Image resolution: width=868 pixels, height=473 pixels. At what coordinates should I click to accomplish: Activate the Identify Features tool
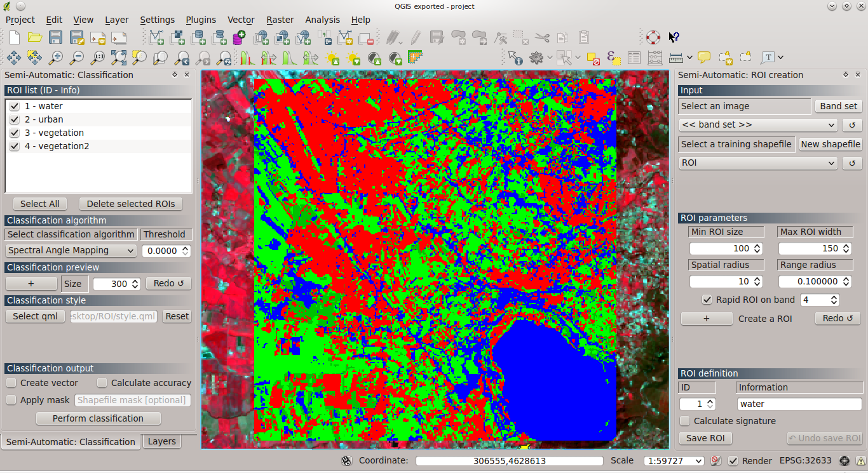515,57
